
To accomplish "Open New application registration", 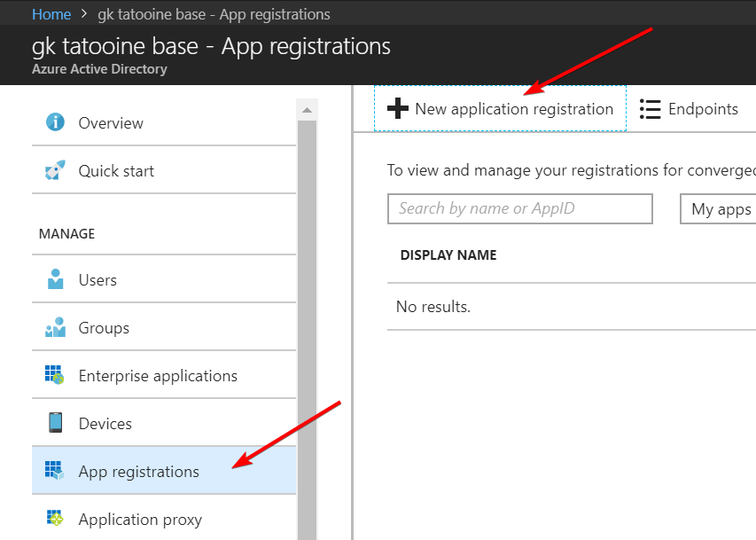I will [x=500, y=108].
